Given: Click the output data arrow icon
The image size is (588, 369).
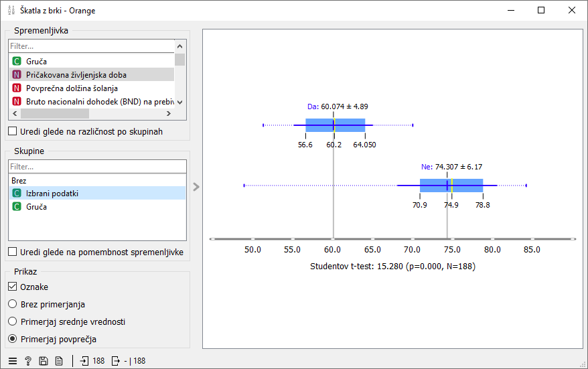Looking at the screenshot, I should (x=115, y=361).
